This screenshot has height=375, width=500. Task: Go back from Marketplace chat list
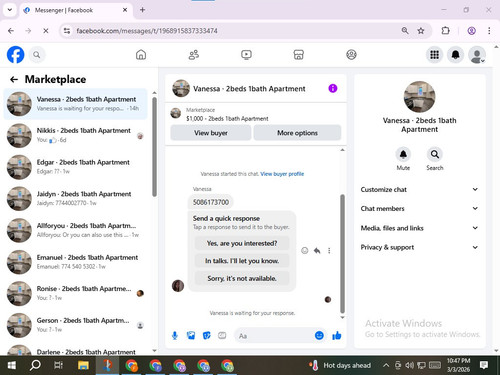click(14, 79)
